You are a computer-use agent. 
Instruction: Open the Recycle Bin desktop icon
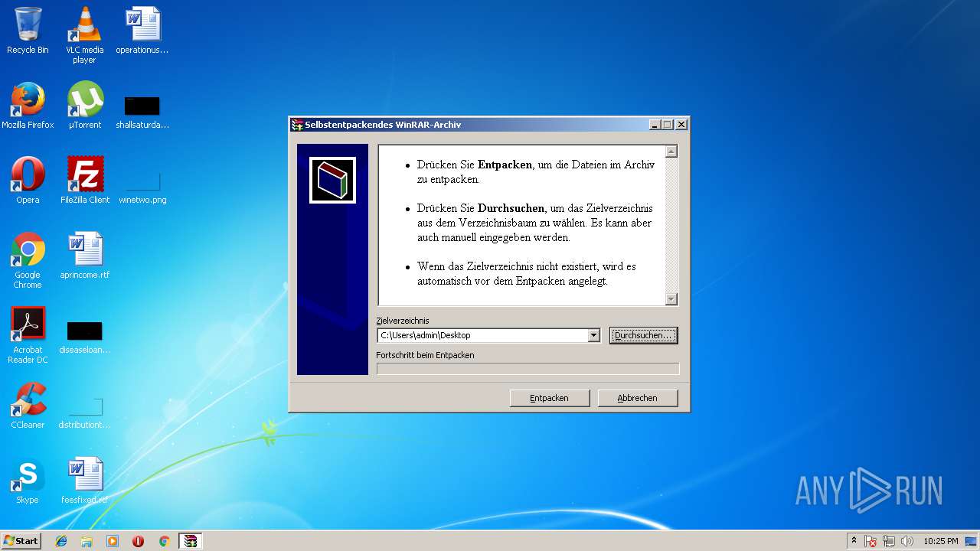[x=28, y=31]
